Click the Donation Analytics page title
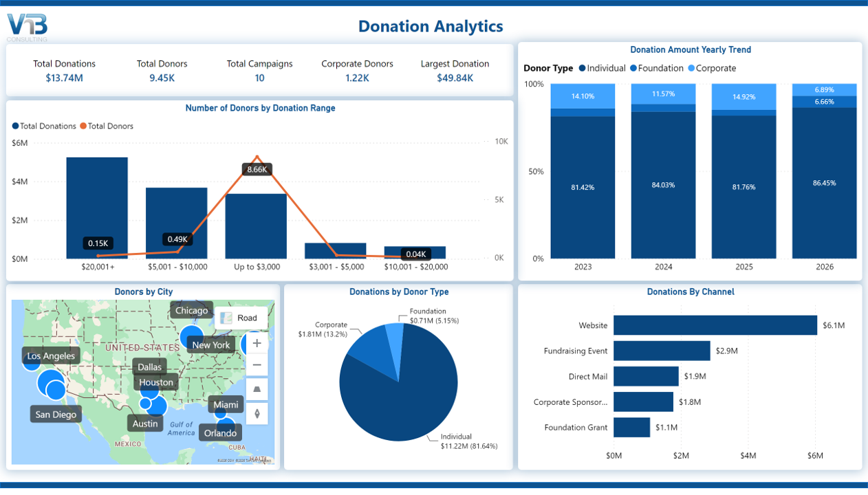Image resolution: width=868 pixels, height=495 pixels. point(431,26)
